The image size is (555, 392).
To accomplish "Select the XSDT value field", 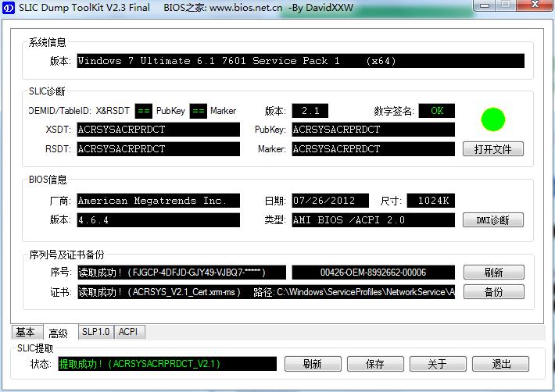I will tap(158, 130).
